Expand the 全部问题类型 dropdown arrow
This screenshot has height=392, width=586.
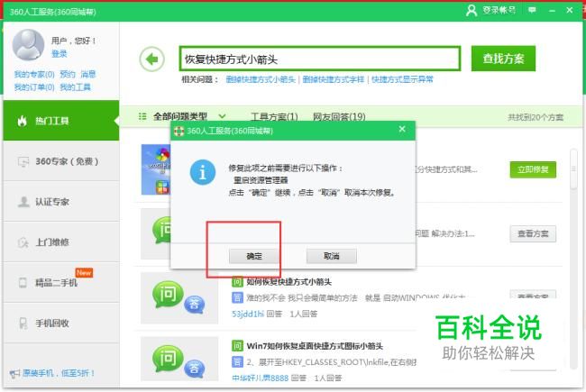[222, 116]
